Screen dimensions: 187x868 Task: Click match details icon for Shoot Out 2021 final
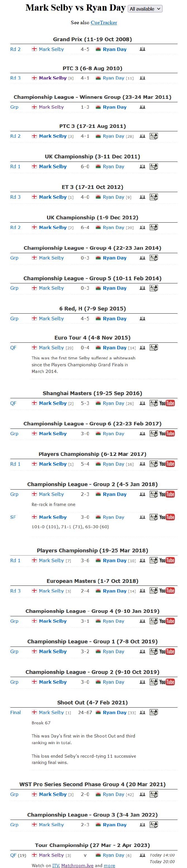point(154,712)
